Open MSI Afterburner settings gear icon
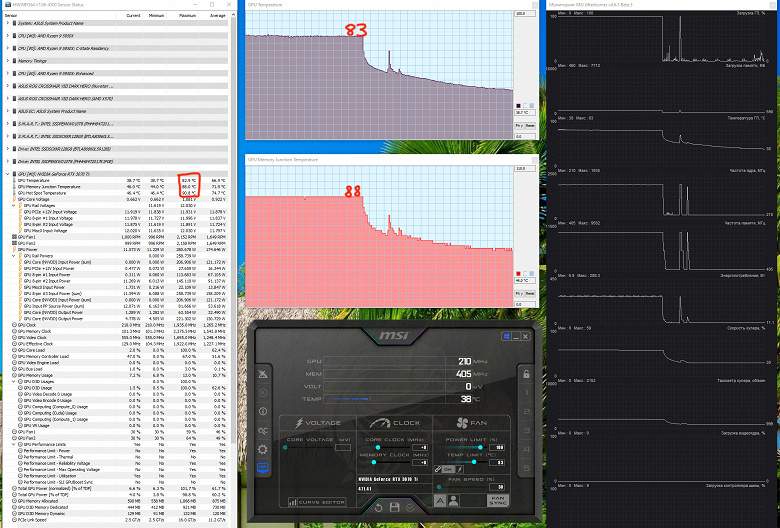Screen dimensions: 780x528 pyautogui.click(x=263, y=449)
